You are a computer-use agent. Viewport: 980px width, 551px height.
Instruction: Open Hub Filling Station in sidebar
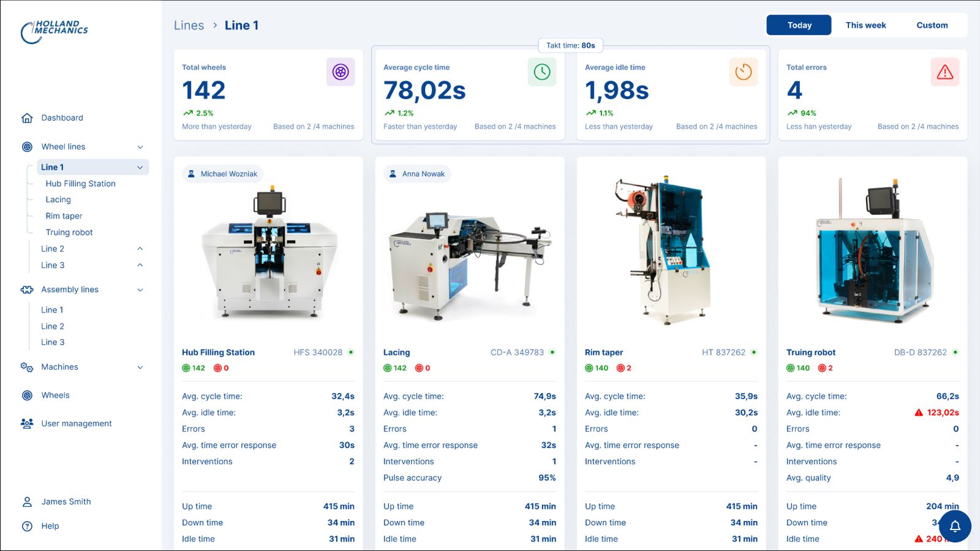pyautogui.click(x=80, y=184)
